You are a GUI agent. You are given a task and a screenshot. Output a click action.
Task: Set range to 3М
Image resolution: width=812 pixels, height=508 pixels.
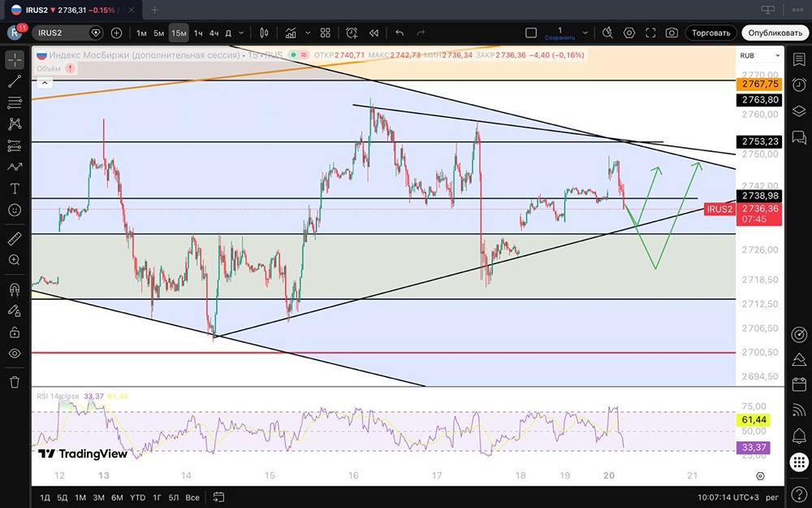[x=98, y=497]
